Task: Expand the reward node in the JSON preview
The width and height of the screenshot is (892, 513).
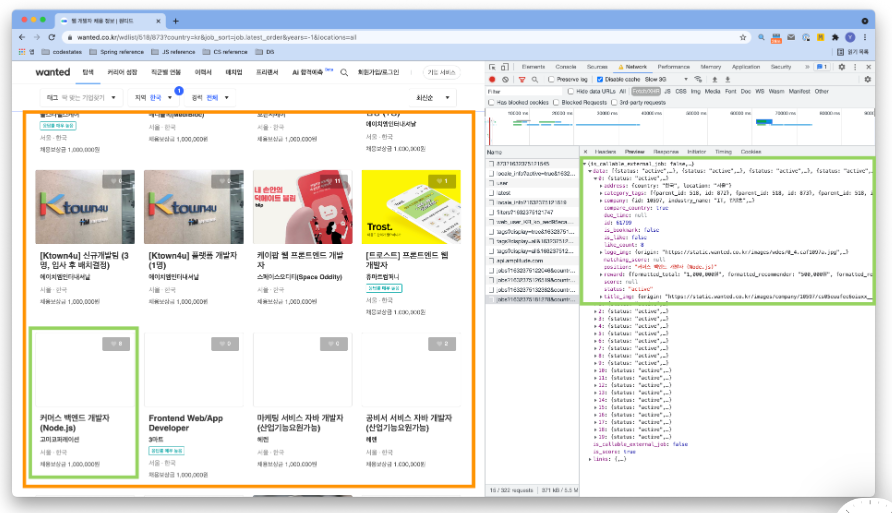Action: tap(601, 275)
